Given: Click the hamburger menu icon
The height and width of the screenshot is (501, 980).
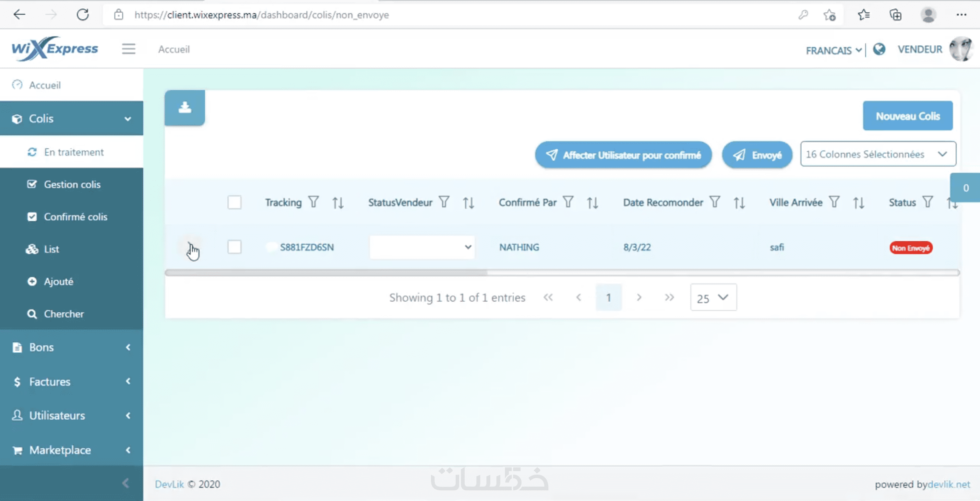Looking at the screenshot, I should click(129, 49).
